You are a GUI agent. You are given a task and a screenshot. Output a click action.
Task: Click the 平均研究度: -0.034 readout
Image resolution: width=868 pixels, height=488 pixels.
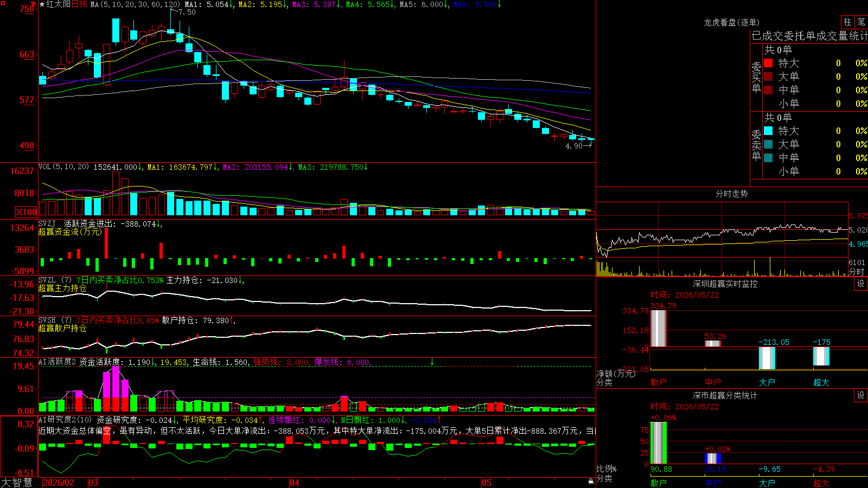click(x=220, y=420)
